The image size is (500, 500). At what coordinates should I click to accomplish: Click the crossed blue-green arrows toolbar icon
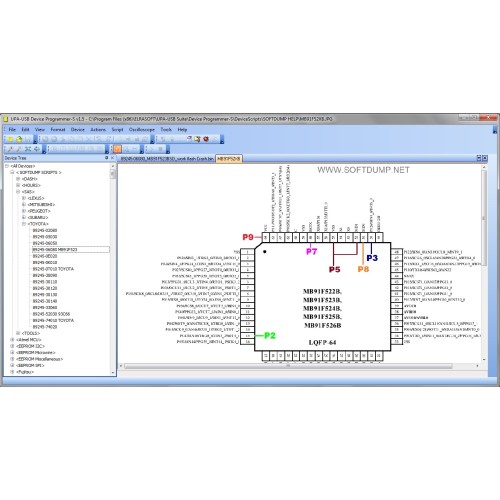pos(28,149)
